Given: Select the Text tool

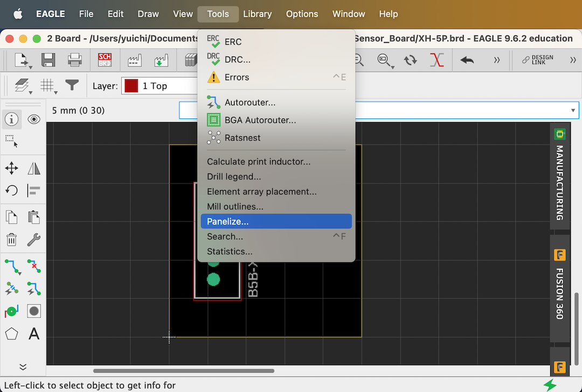Looking at the screenshot, I should (34, 334).
